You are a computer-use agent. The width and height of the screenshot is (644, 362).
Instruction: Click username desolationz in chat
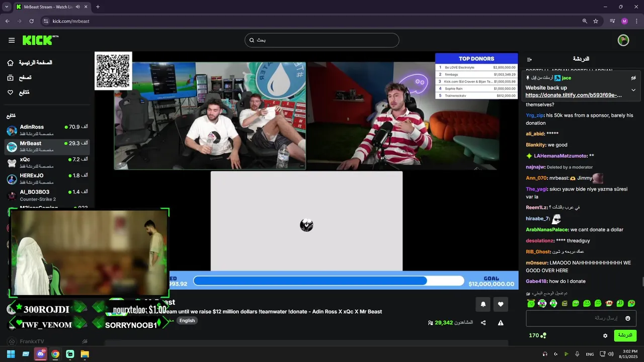pyautogui.click(x=540, y=240)
